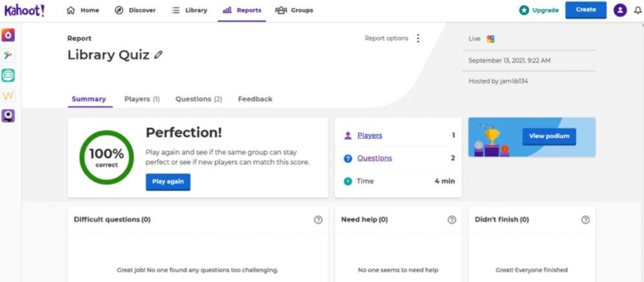Click help icon for Difficult questions

pyautogui.click(x=318, y=219)
